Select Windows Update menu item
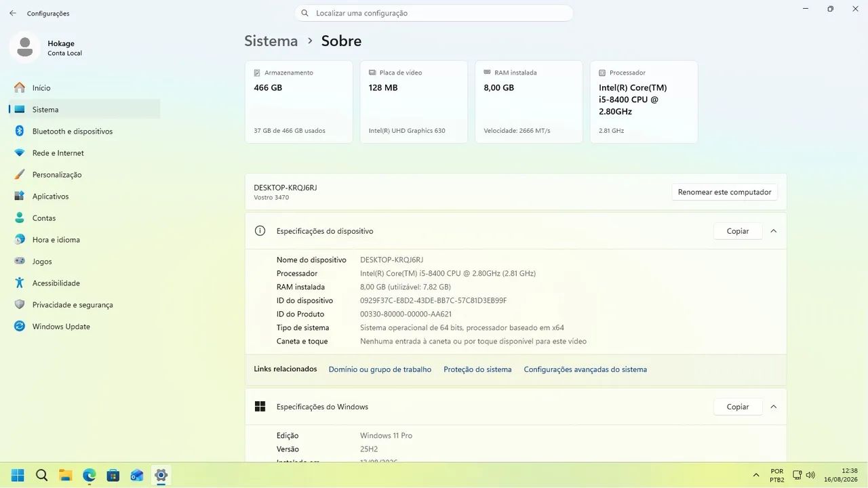 [85, 326]
